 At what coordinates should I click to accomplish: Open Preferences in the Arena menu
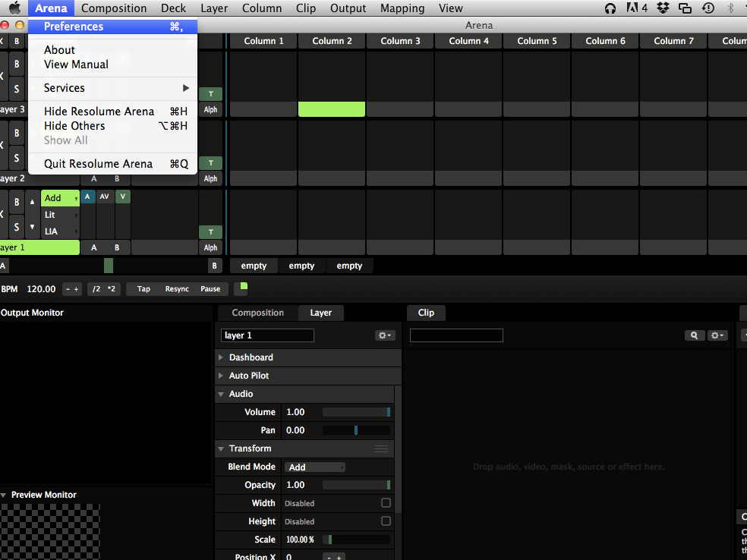pyautogui.click(x=113, y=27)
